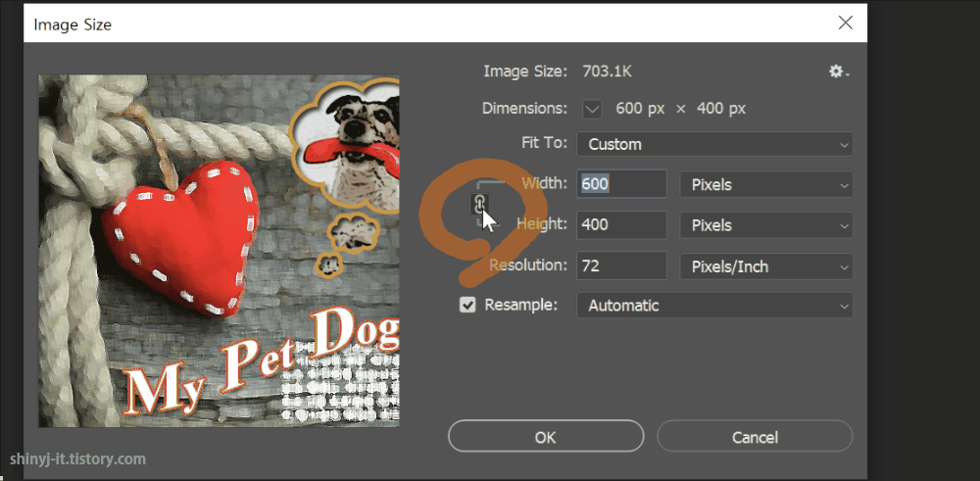Click the image preview thumbnail
The width and height of the screenshot is (980, 481).
point(219,251)
